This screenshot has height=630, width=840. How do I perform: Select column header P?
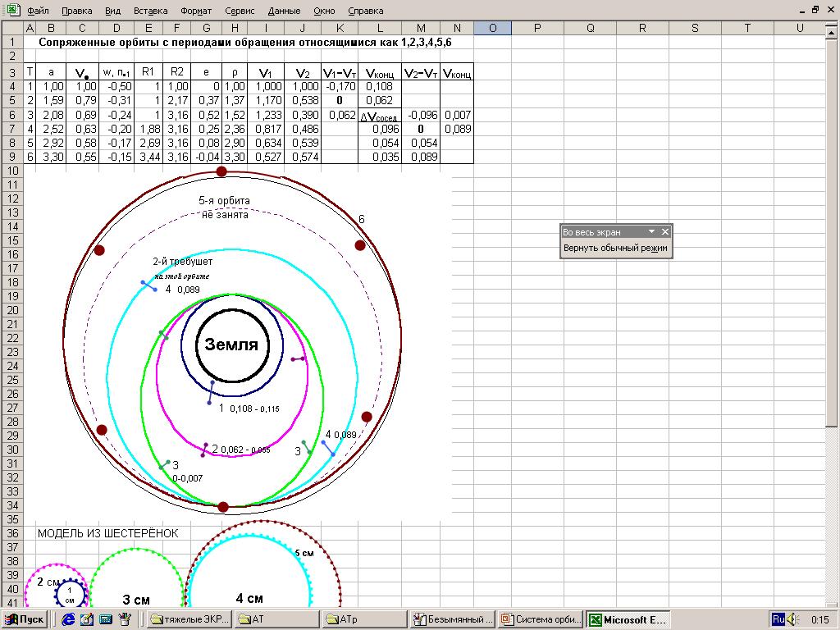click(537, 28)
